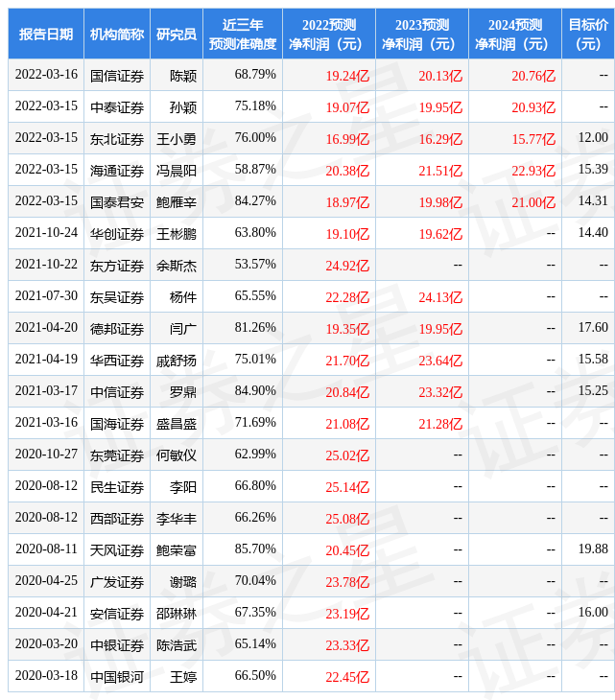Select the 东方证券 institution cell
The height and width of the screenshot is (700, 615).
click(117, 266)
